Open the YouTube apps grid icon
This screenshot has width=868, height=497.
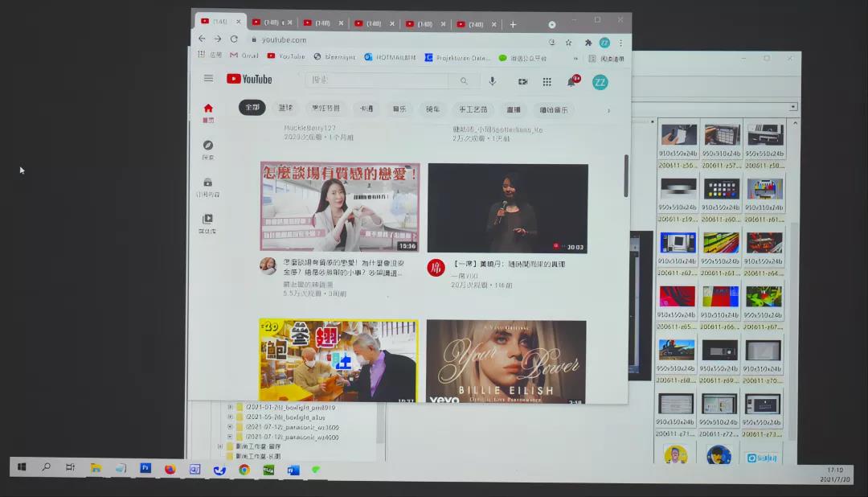pos(547,82)
